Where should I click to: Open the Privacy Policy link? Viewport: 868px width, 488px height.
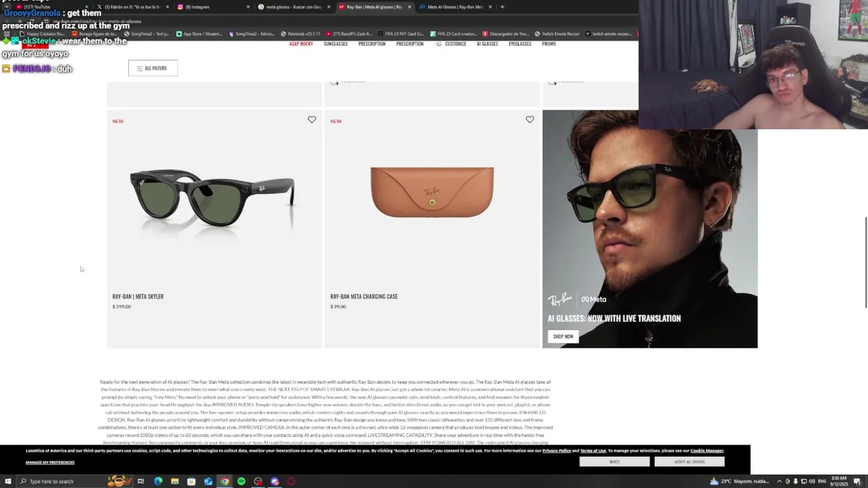pos(557,451)
